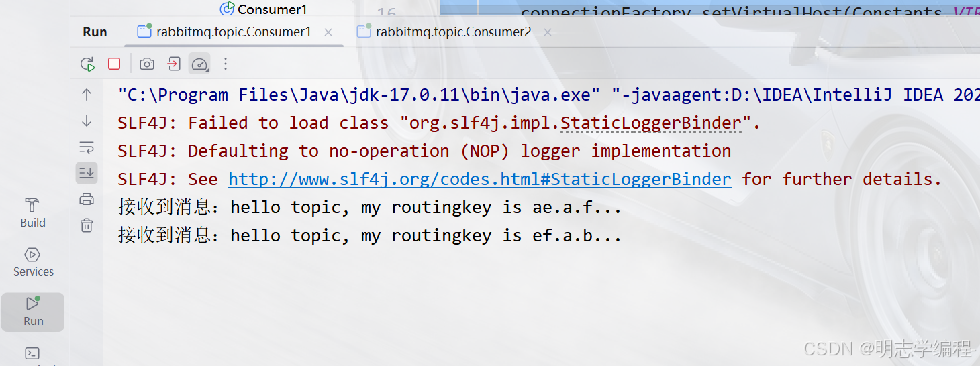This screenshot has height=366, width=980.
Task: Toggle scroll to end of console
Action: [87, 172]
